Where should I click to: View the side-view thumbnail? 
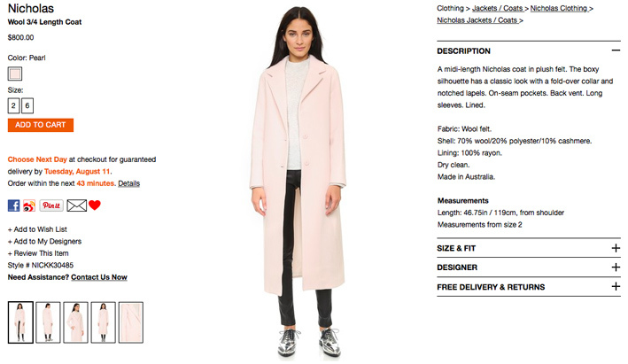[48, 322]
